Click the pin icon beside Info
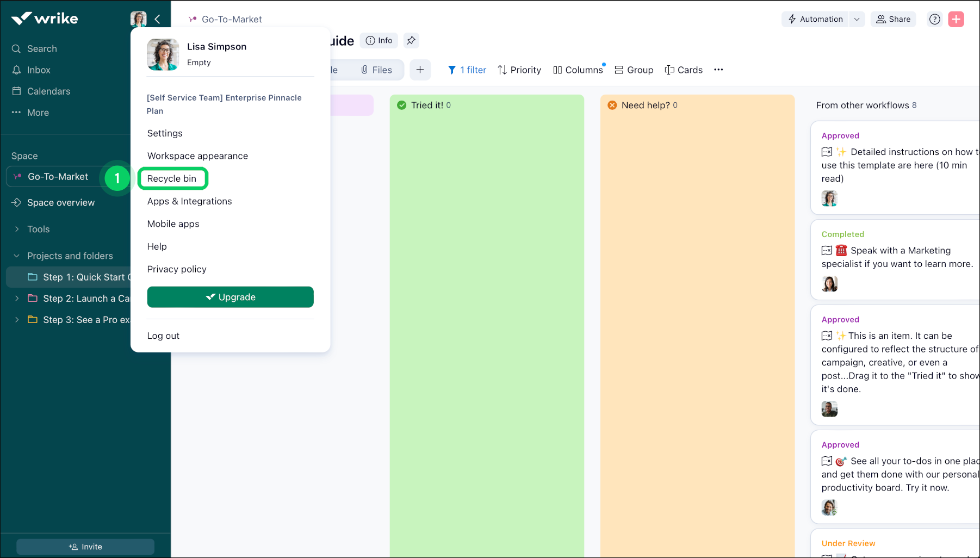The image size is (980, 558). point(411,40)
